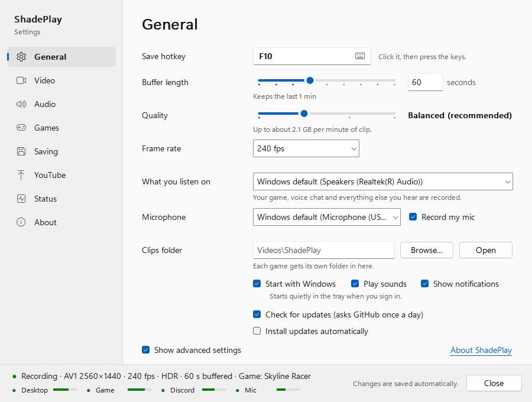This screenshot has height=402, width=532.
Task: Select the YouTube settings page
Action: 61,175
